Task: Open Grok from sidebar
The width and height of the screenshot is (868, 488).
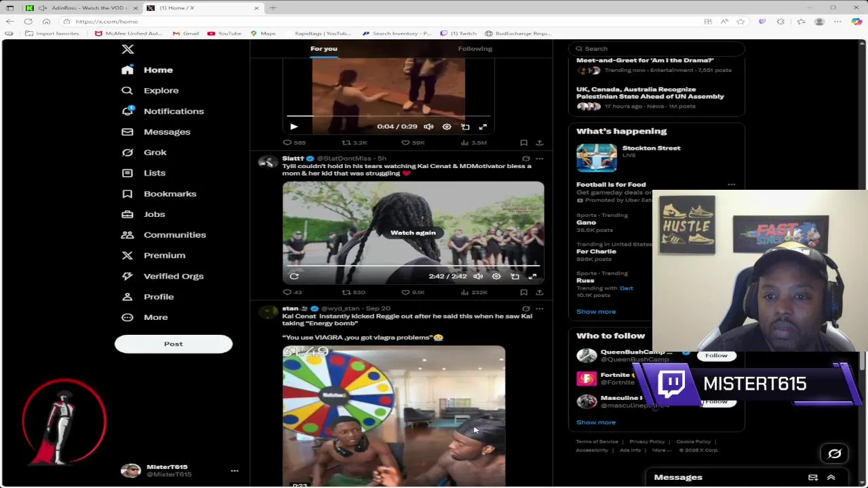Action: pos(144,152)
